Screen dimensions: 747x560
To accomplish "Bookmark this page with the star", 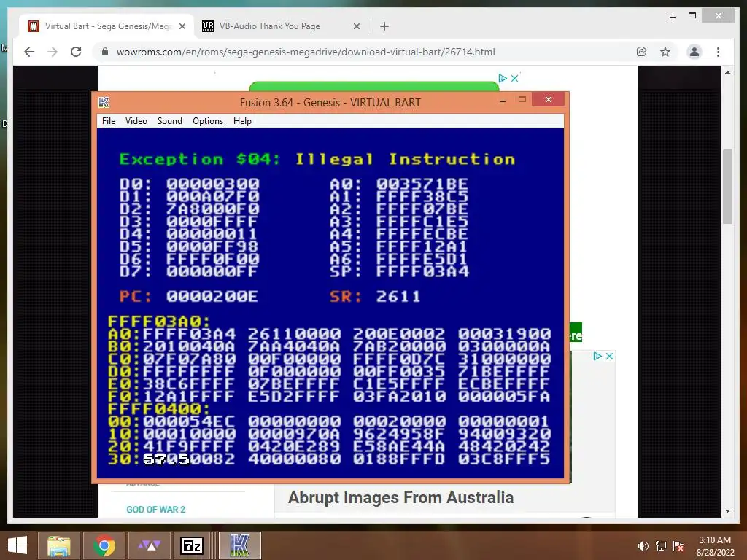I will [x=665, y=52].
